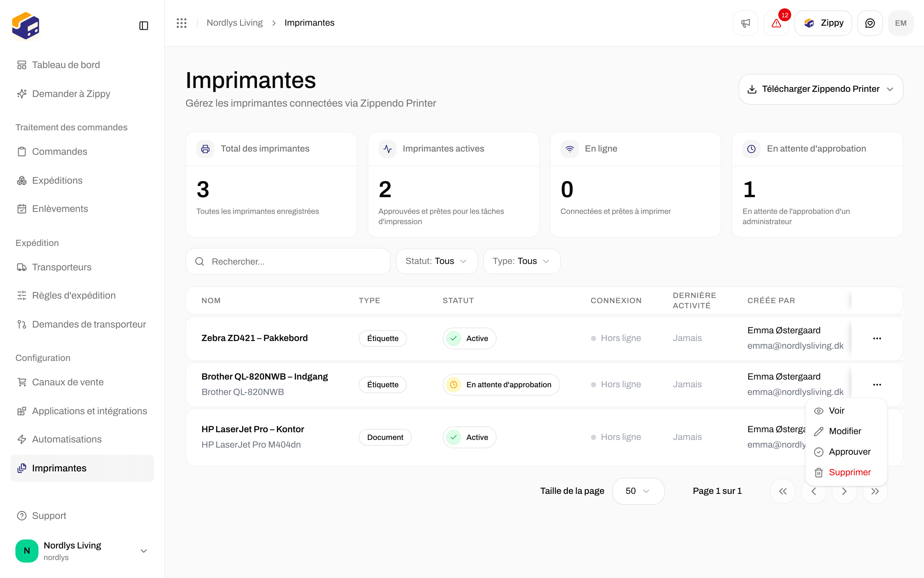
Task: Choose Supprimer in context menu
Action: coord(846,472)
